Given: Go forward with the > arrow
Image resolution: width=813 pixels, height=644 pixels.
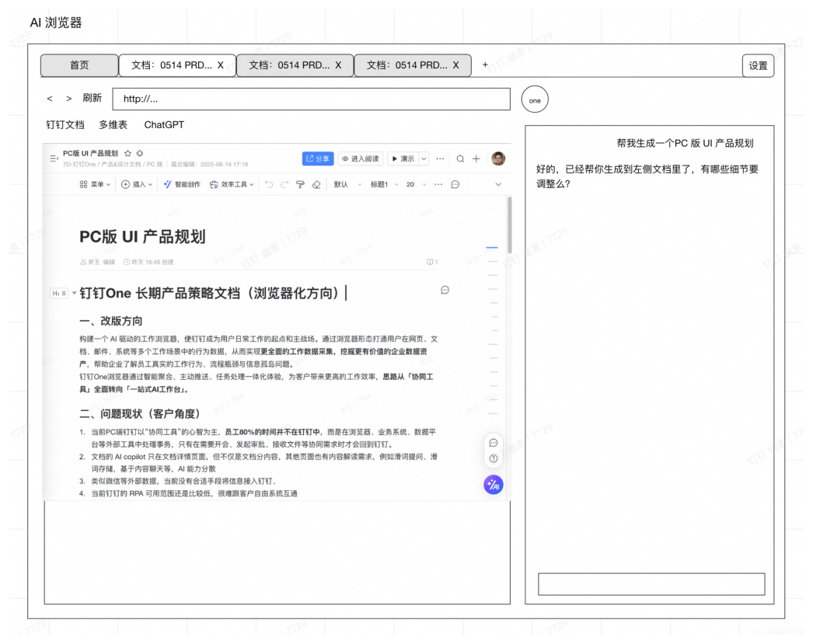Looking at the screenshot, I should 69,99.
